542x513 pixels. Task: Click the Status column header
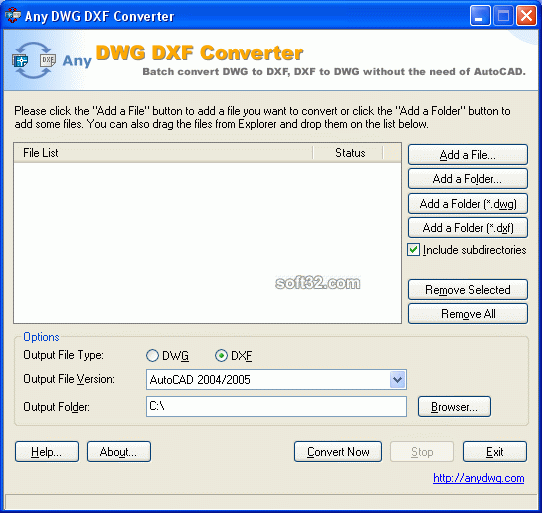pyautogui.click(x=348, y=153)
